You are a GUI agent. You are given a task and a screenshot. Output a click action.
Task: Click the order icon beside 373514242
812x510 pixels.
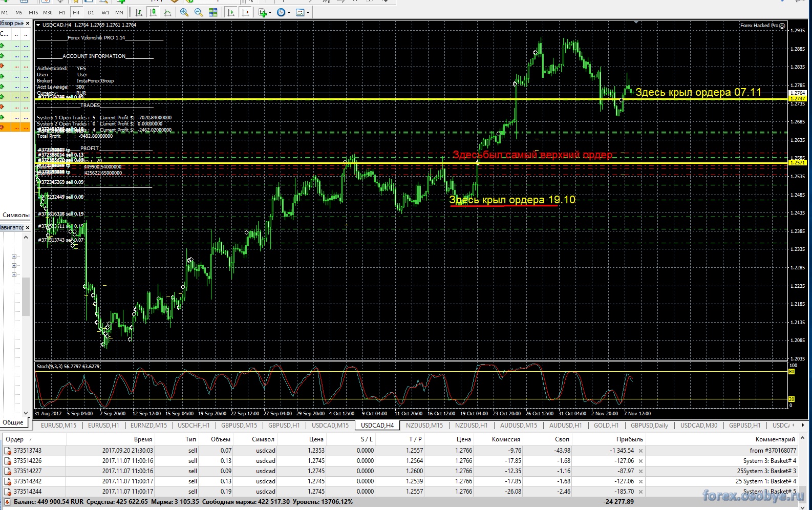pyautogui.click(x=8, y=481)
